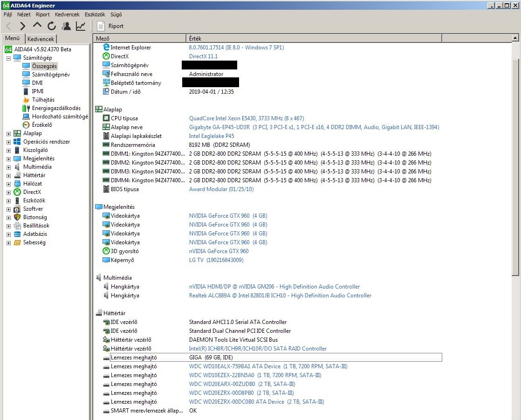Screen dimensions: 521x420
Task: Open the Nézet menu
Action: click(24, 14)
